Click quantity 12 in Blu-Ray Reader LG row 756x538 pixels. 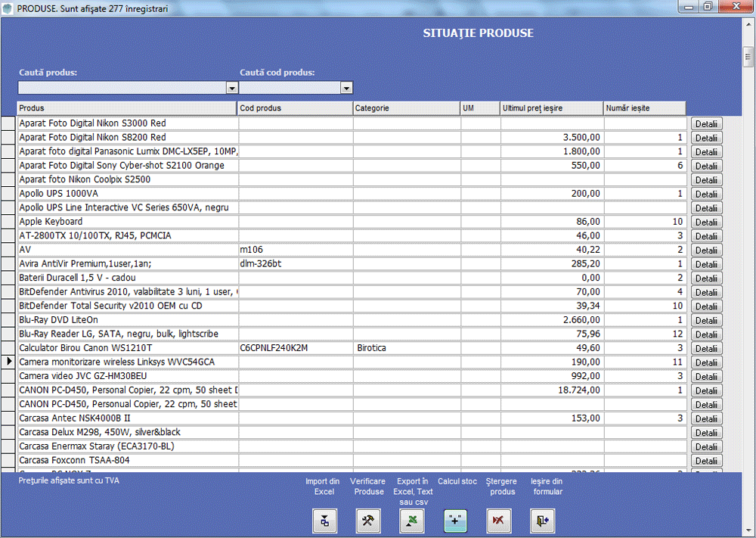tap(677, 334)
